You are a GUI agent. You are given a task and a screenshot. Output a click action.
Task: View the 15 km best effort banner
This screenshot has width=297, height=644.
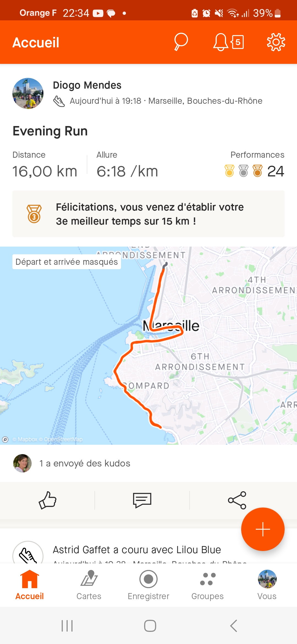pos(148,214)
